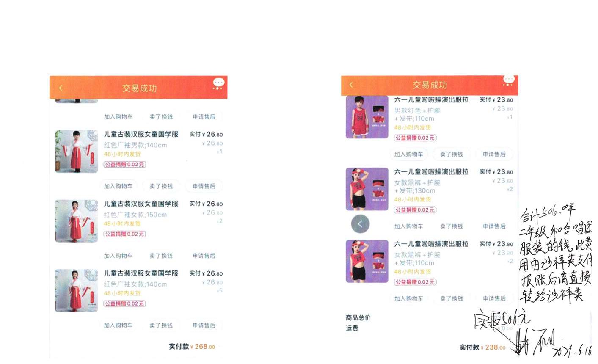
Task: Request after-sales for 150cm girl hanfu
Action: tap(204, 256)
